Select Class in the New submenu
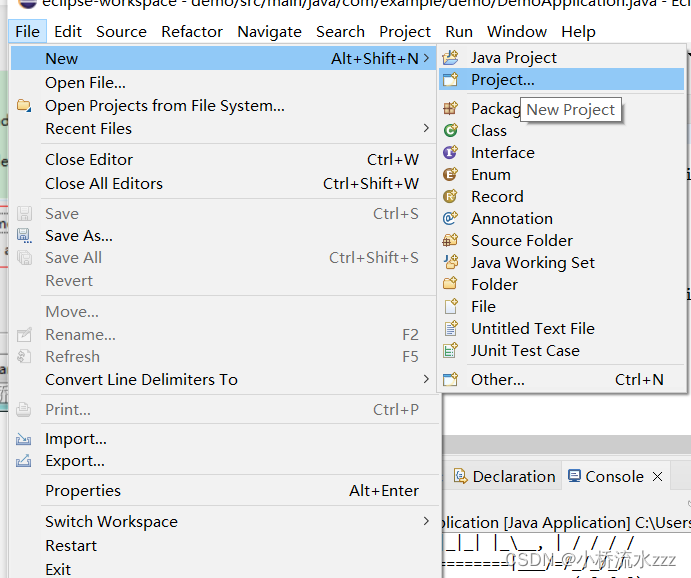691x578 pixels. click(561, 130)
